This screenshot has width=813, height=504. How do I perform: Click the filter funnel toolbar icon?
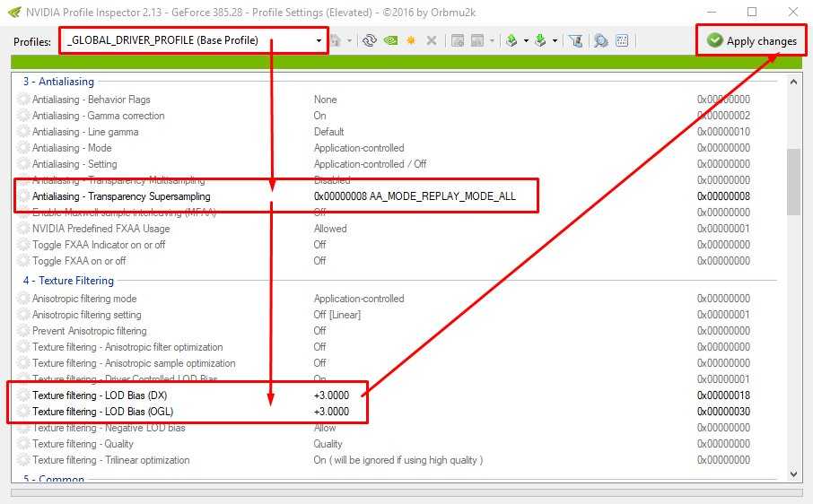coord(576,41)
